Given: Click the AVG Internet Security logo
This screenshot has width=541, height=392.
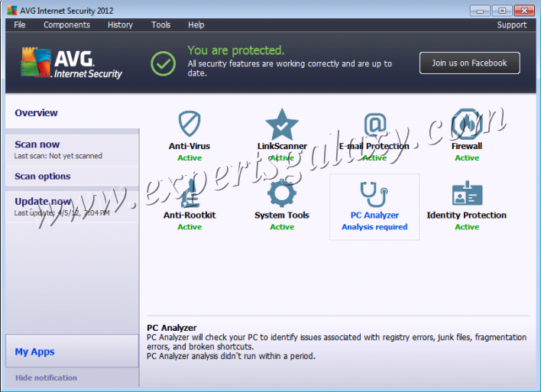Looking at the screenshot, I should click(x=71, y=63).
